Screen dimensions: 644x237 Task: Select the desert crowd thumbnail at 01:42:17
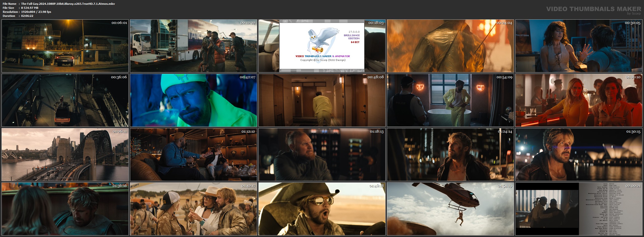coord(193,209)
